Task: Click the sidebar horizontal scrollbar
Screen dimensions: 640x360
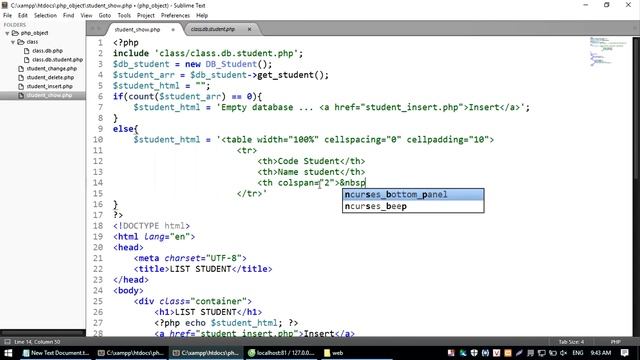Action: point(43,333)
